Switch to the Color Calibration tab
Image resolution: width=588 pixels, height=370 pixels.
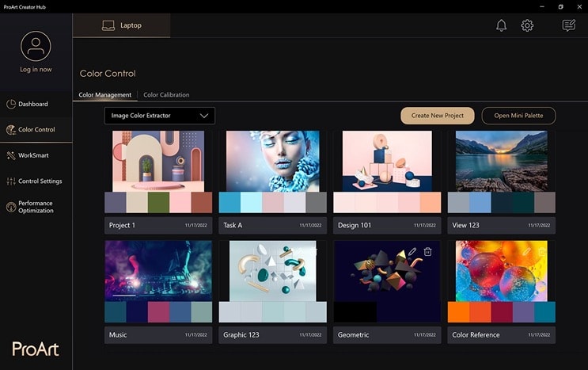coord(166,95)
